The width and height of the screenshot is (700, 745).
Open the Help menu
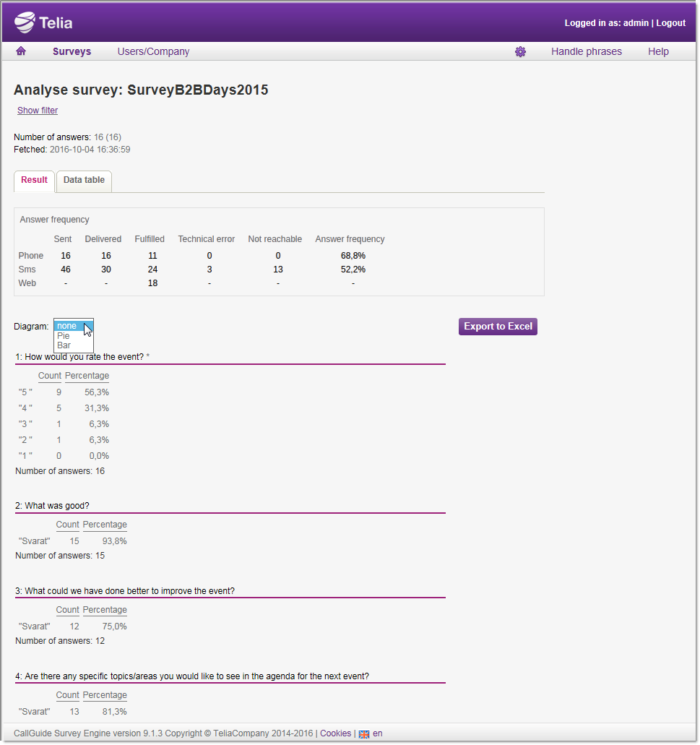pos(658,51)
